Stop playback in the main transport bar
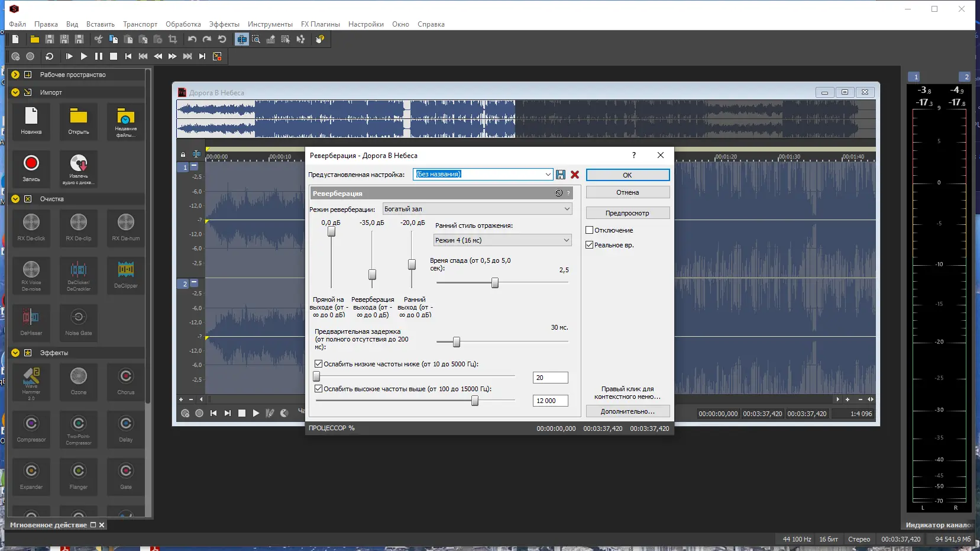 pyautogui.click(x=114, y=56)
